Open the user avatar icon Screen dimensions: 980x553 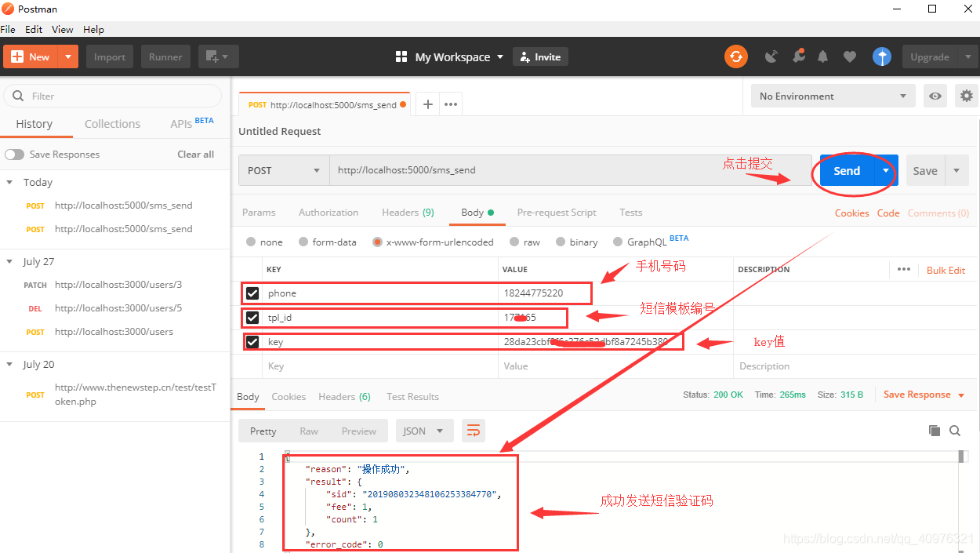[x=882, y=56]
